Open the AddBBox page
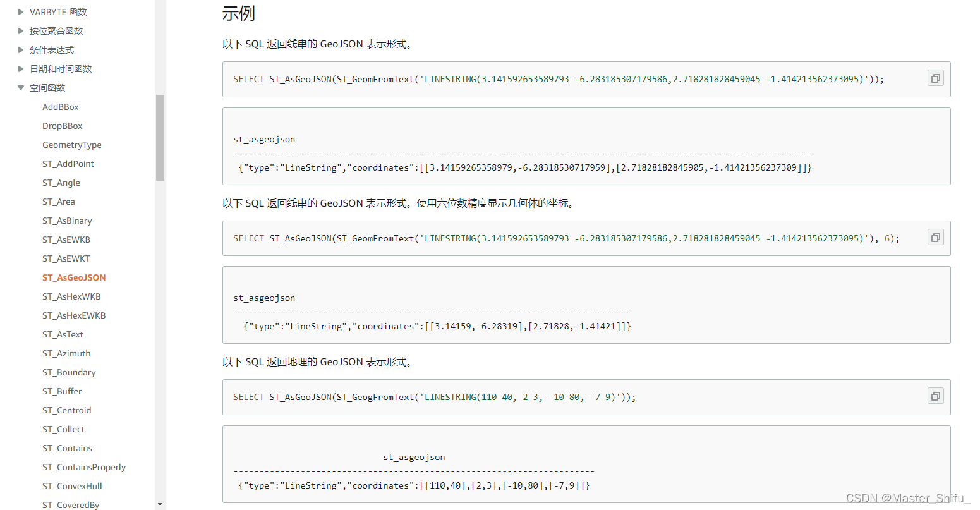980x510 pixels. 61,107
